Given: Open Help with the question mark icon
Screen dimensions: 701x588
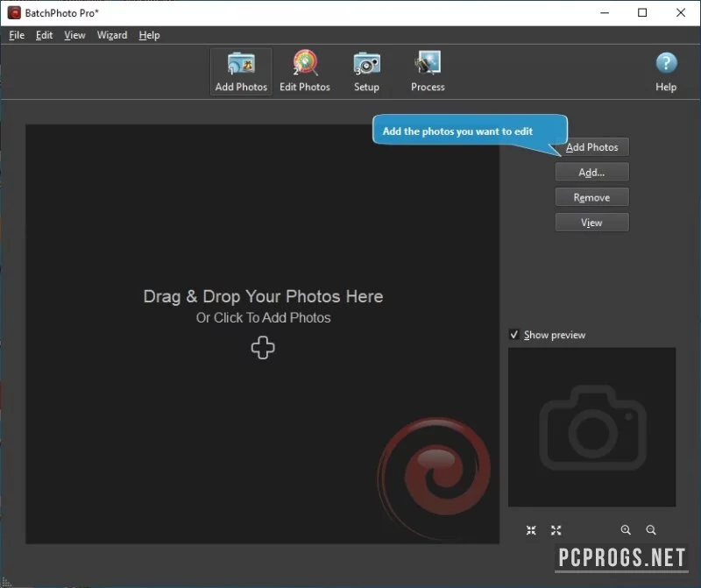Looking at the screenshot, I should click(x=666, y=72).
